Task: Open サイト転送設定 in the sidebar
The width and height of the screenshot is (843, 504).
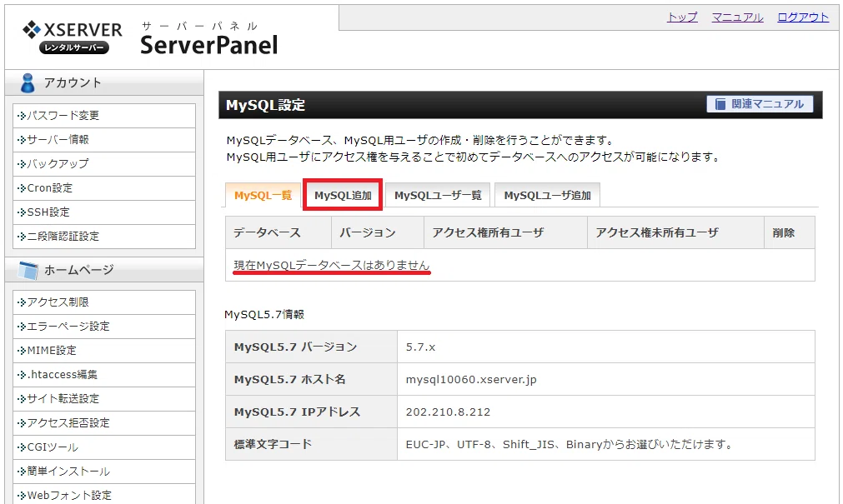Action: [104, 399]
